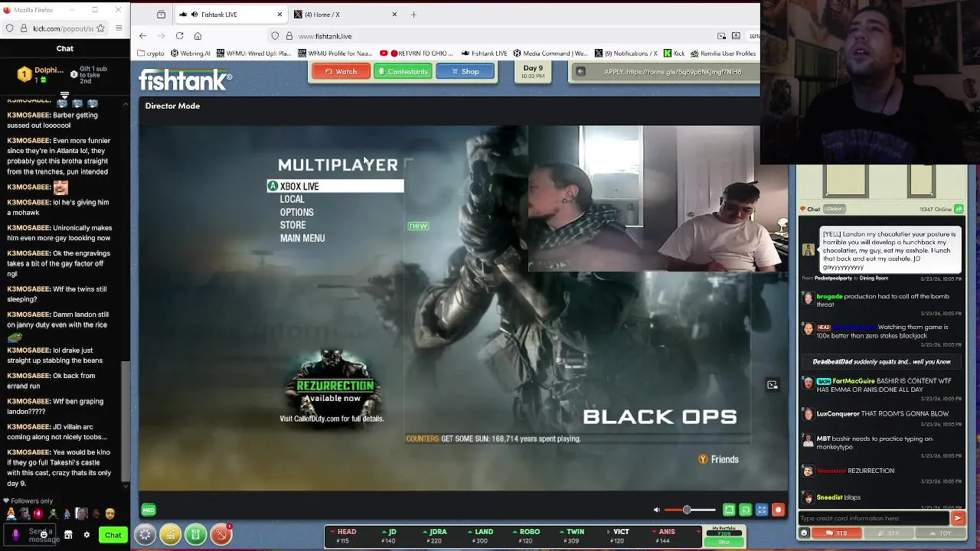
Task: Click Gift 1 sub leaderboard entry
Action: pos(89,74)
